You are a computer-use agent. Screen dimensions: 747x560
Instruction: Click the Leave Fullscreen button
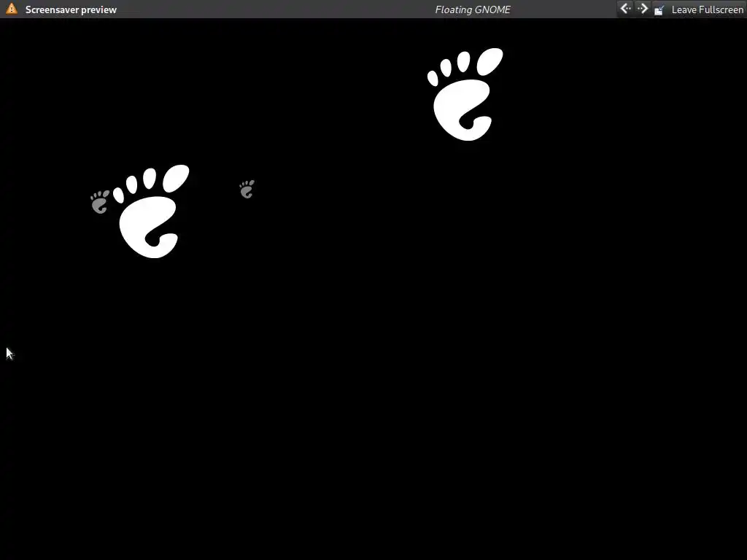[699, 9]
